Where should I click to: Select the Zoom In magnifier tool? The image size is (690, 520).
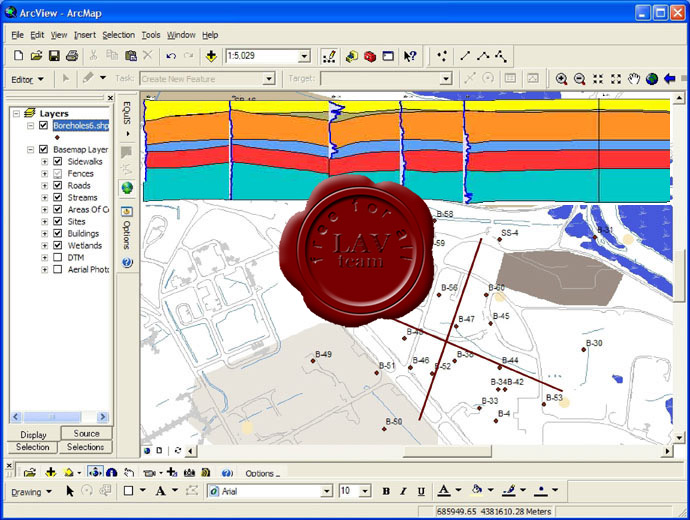coord(561,79)
